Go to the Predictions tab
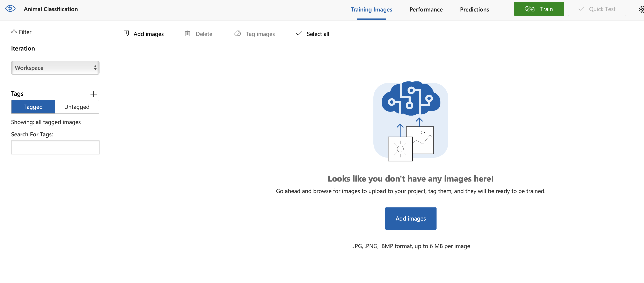The height and width of the screenshot is (283, 644). (x=474, y=9)
